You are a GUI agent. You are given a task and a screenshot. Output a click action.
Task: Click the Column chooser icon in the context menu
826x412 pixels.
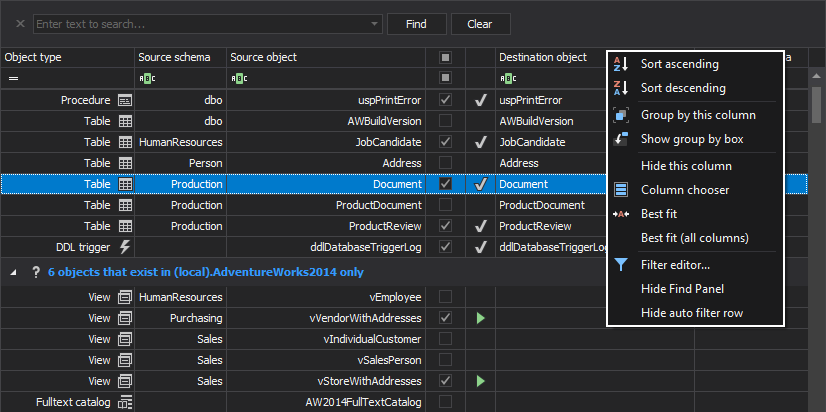click(x=621, y=190)
